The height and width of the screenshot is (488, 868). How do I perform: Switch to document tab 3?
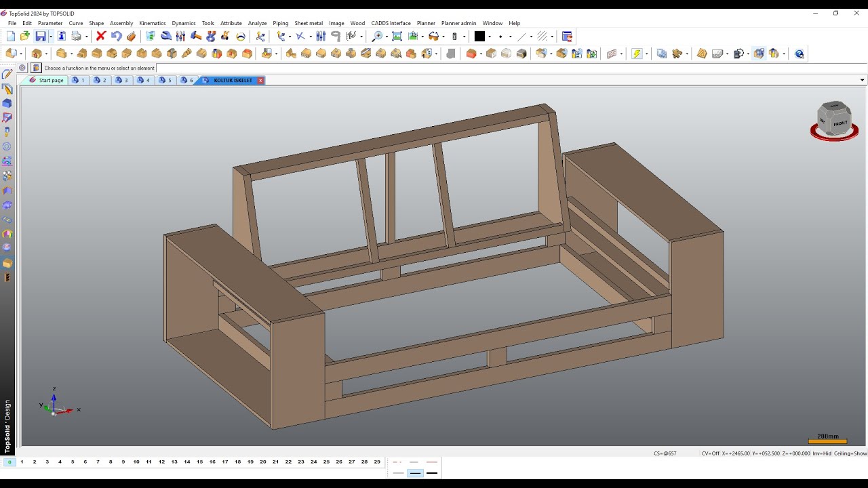[x=121, y=80]
